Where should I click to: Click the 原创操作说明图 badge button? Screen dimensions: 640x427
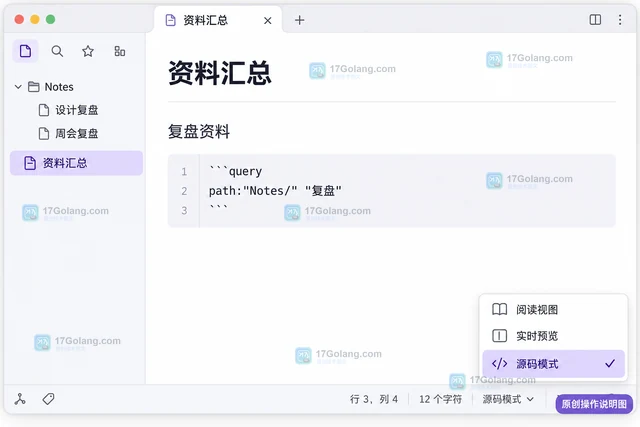tap(594, 404)
